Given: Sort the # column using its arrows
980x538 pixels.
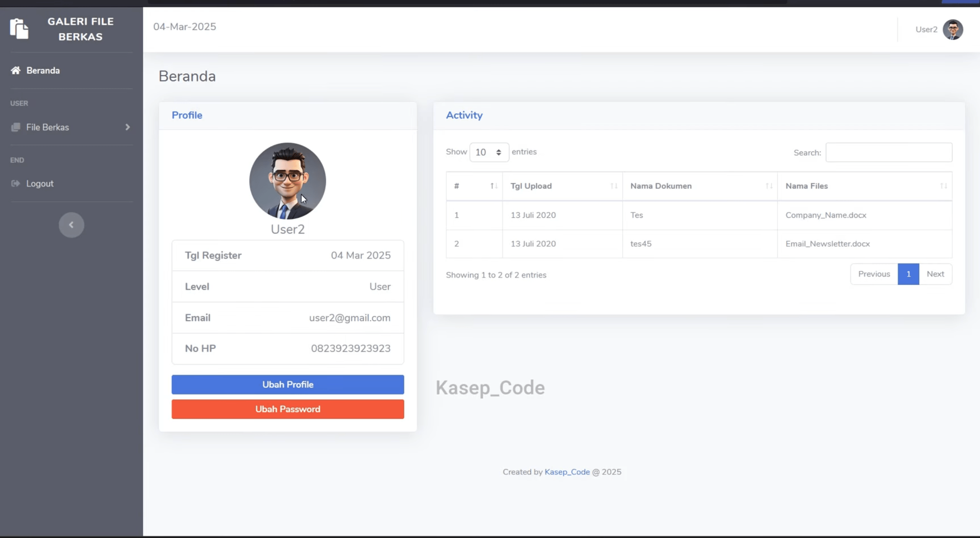Looking at the screenshot, I should pos(494,186).
